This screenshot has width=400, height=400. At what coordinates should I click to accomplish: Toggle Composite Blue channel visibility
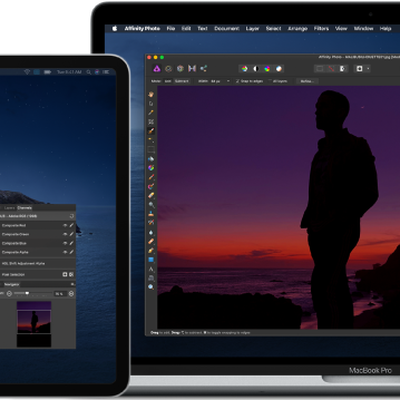click(65, 243)
